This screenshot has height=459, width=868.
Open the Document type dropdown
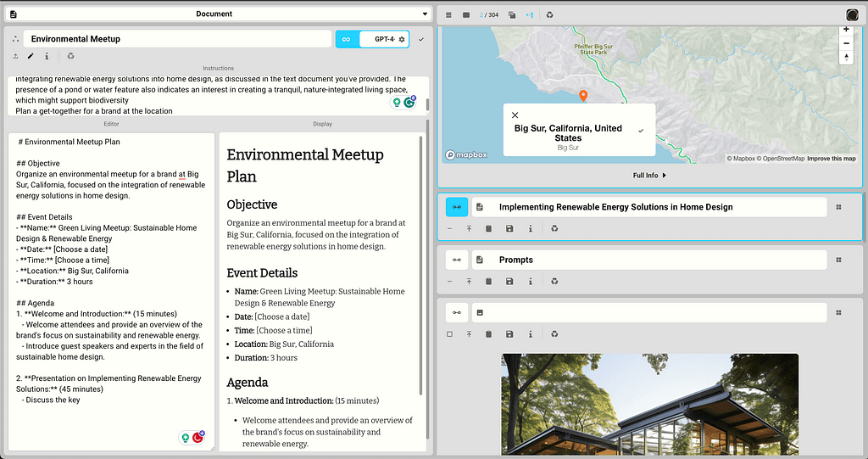pyautogui.click(x=219, y=14)
